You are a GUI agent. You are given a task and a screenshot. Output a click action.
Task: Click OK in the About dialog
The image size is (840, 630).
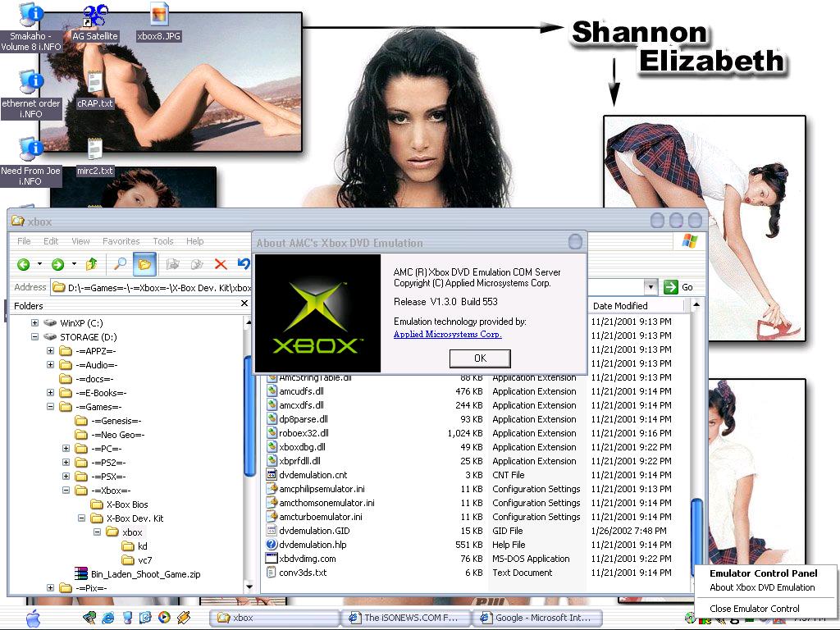point(480,358)
